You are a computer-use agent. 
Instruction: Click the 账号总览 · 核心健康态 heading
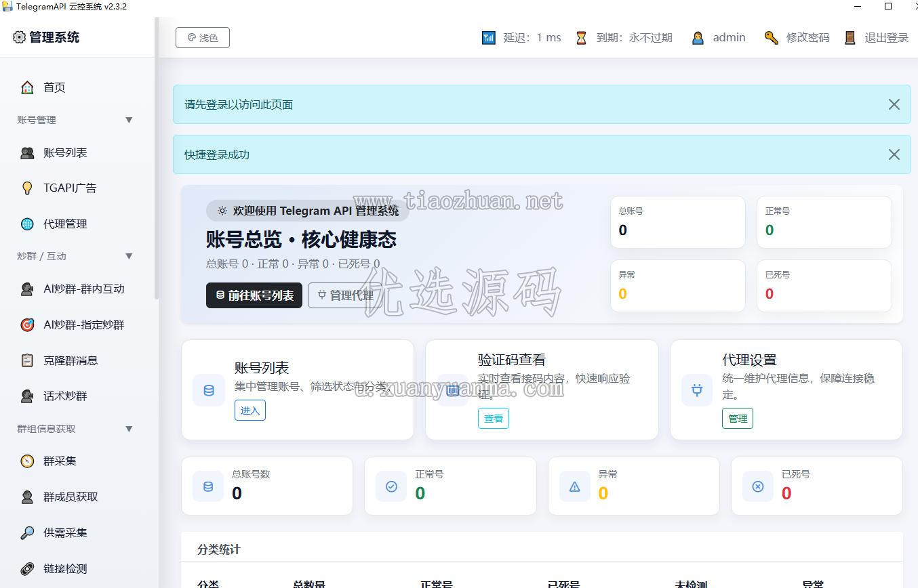point(301,240)
